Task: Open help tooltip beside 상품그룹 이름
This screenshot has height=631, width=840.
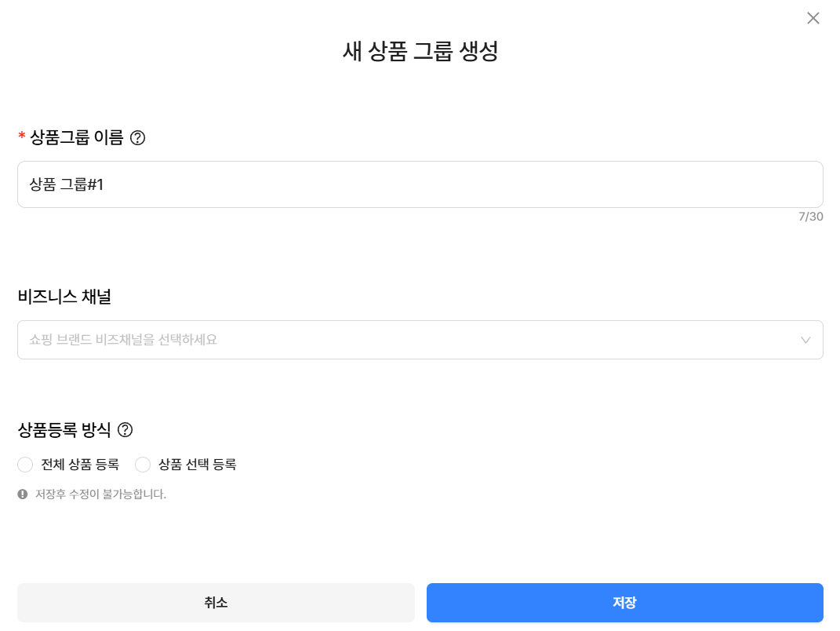Action: 138,138
